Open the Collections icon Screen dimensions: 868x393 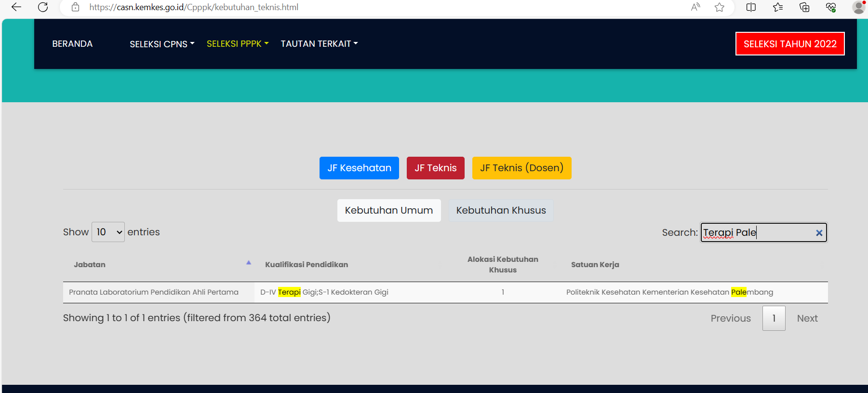coord(804,7)
